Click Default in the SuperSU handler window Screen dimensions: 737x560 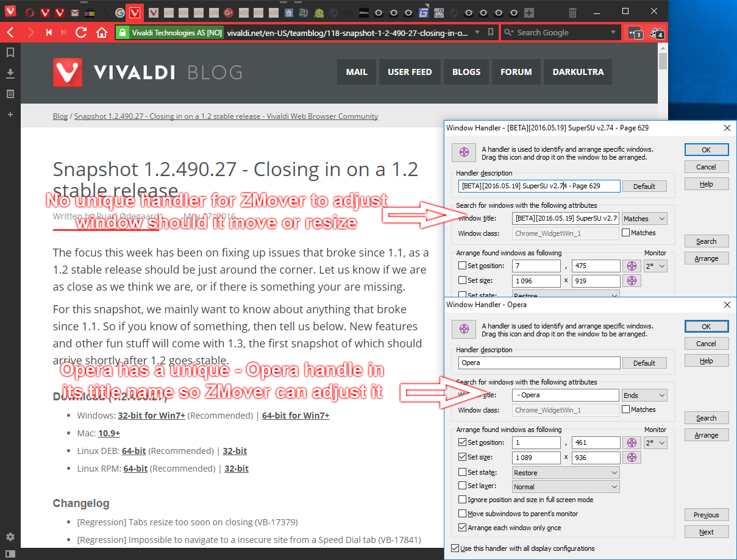click(644, 186)
